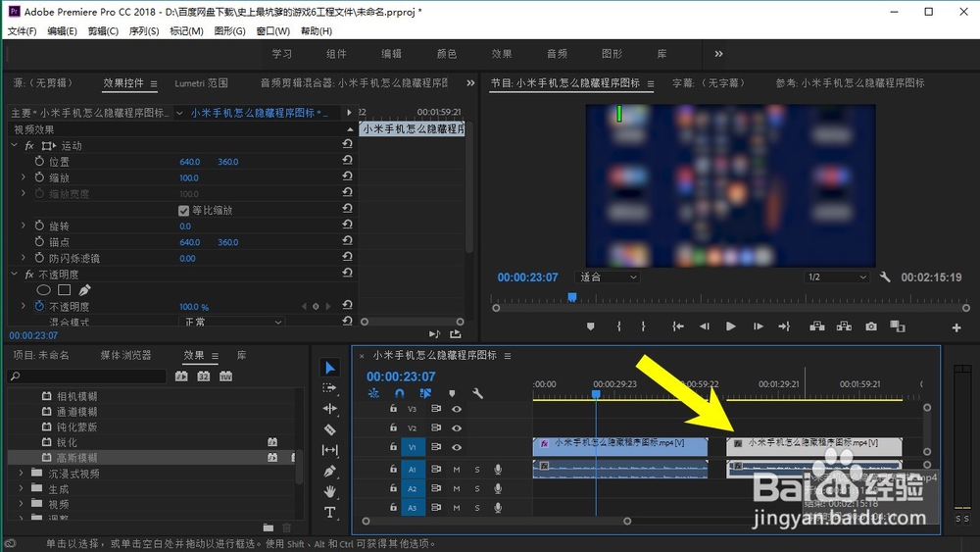
Task: Select the Pen tool in toolbar
Action: coord(330,472)
